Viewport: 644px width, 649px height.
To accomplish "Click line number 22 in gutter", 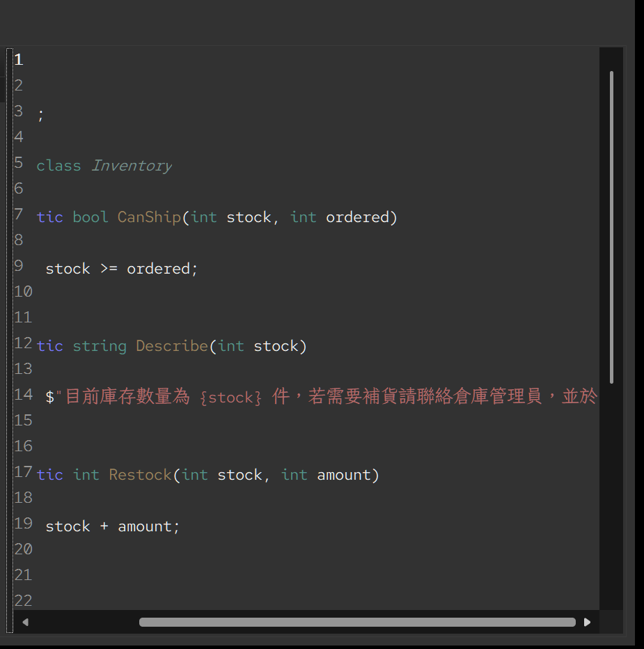I will click(23, 600).
